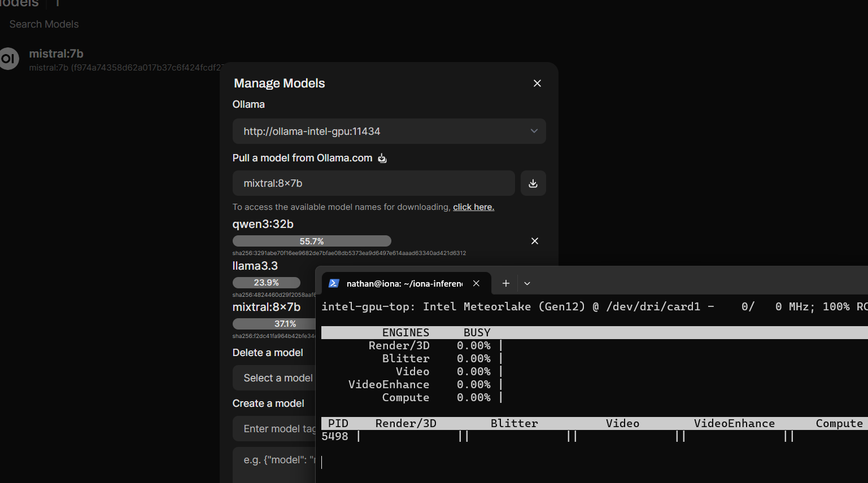
Task: Click the llama3.3 download name
Action: (255, 266)
